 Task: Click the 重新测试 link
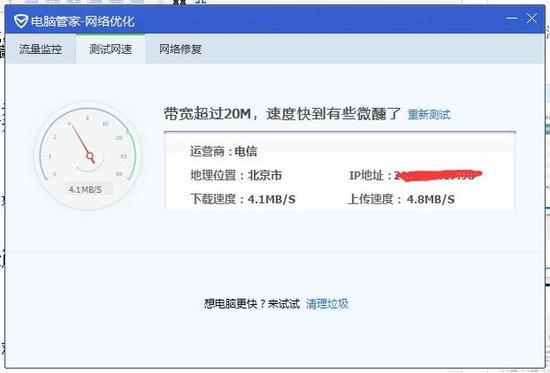429,114
